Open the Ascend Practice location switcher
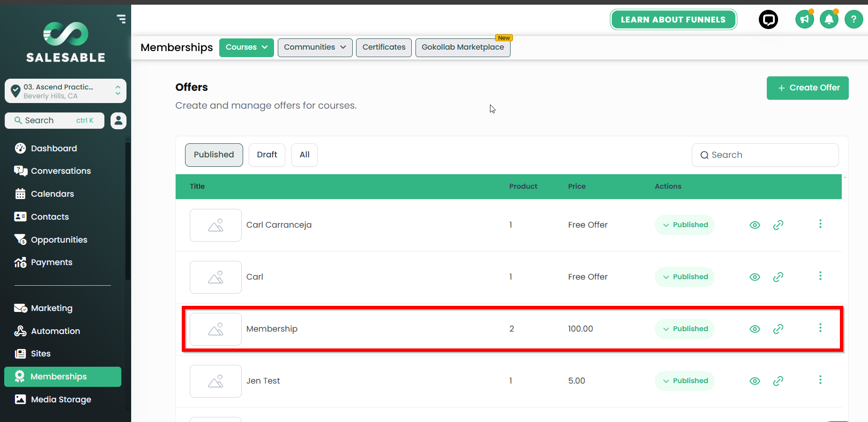This screenshot has width=868, height=422. point(66,91)
